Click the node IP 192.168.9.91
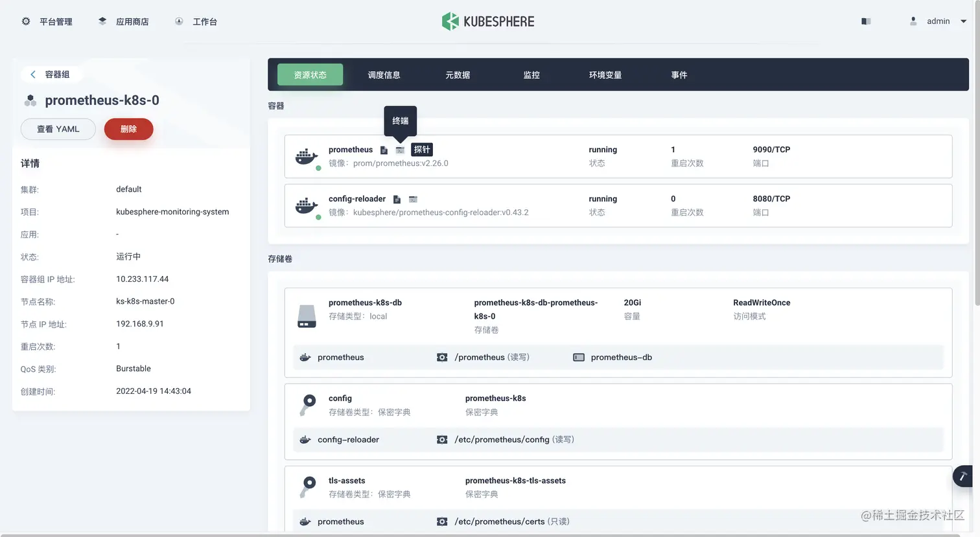The image size is (980, 537). (140, 324)
